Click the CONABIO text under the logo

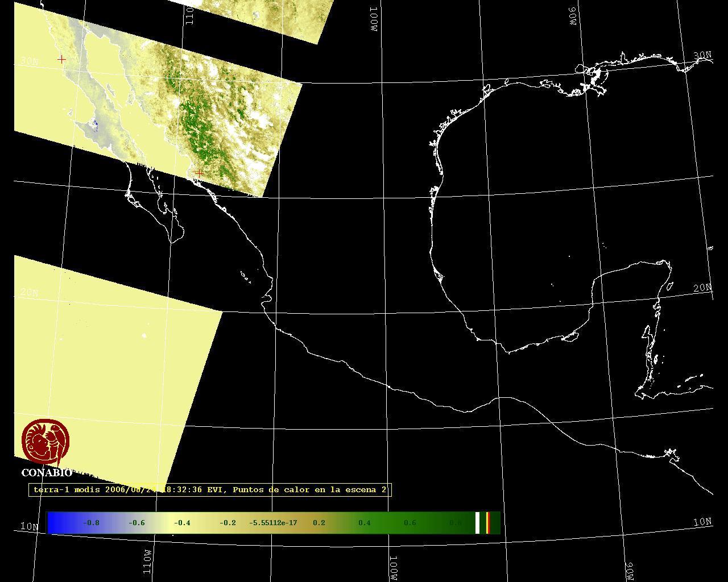click(x=47, y=473)
